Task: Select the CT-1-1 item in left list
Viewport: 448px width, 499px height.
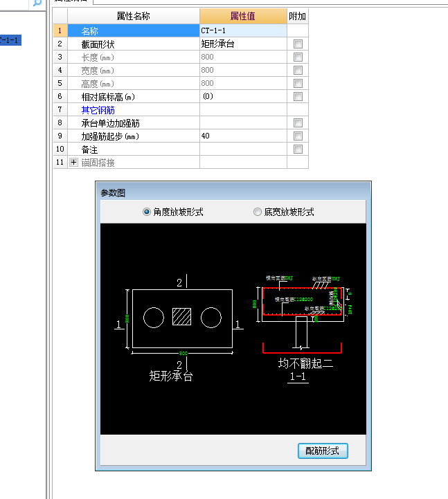Action: pos(10,40)
